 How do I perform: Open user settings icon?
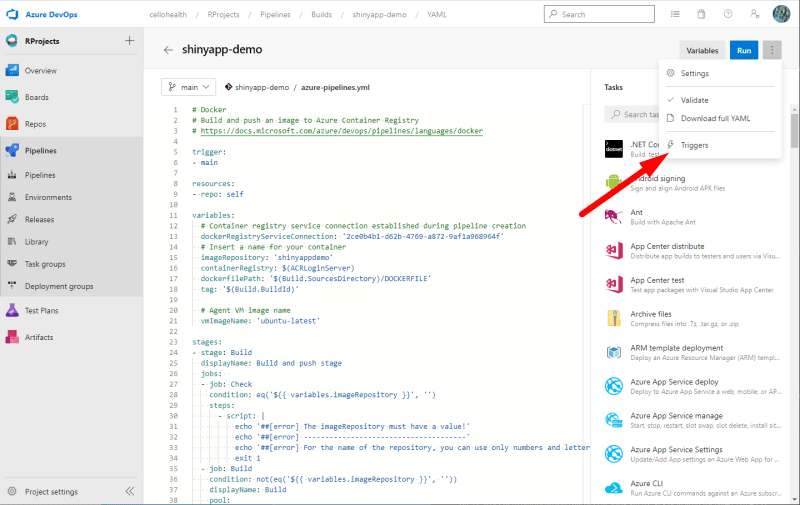755,14
